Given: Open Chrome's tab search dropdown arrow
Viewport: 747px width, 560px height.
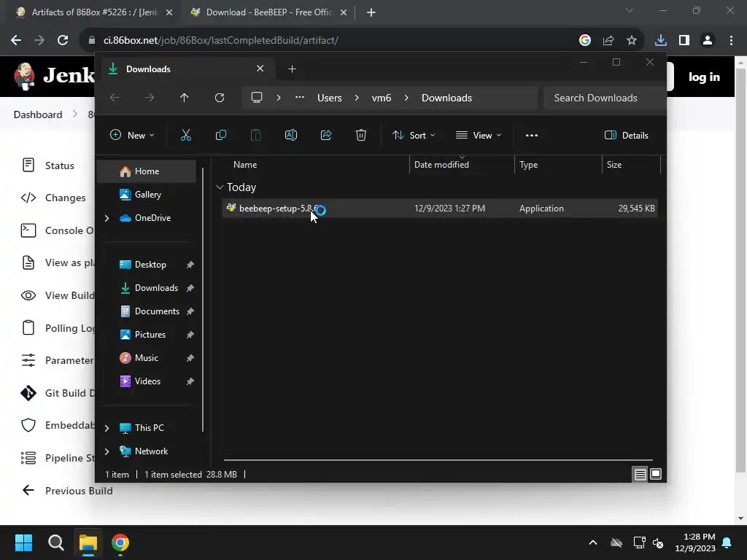Looking at the screenshot, I should (630, 10).
